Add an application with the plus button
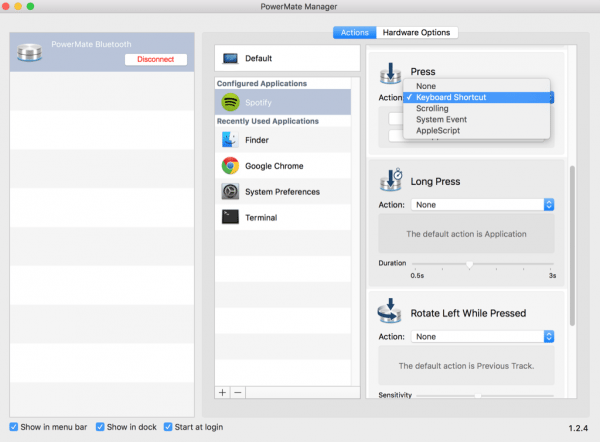The image size is (600, 442). (x=222, y=393)
